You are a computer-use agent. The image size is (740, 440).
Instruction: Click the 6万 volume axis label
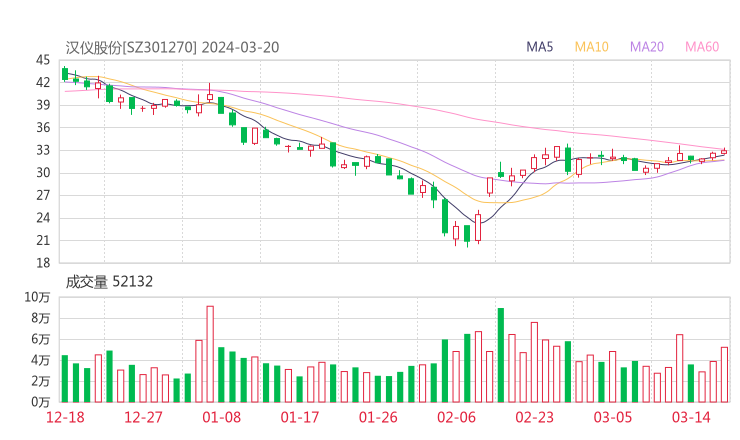pos(41,339)
